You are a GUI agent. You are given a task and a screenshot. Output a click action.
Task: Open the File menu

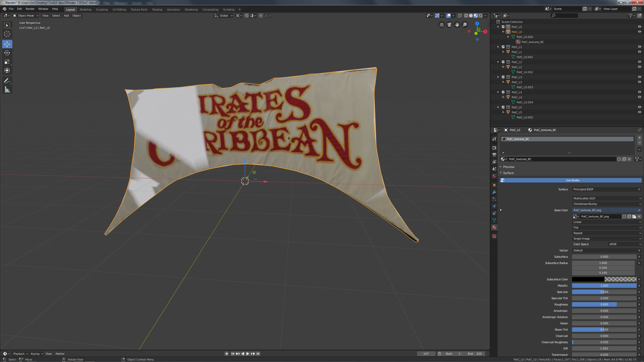tap(11, 9)
